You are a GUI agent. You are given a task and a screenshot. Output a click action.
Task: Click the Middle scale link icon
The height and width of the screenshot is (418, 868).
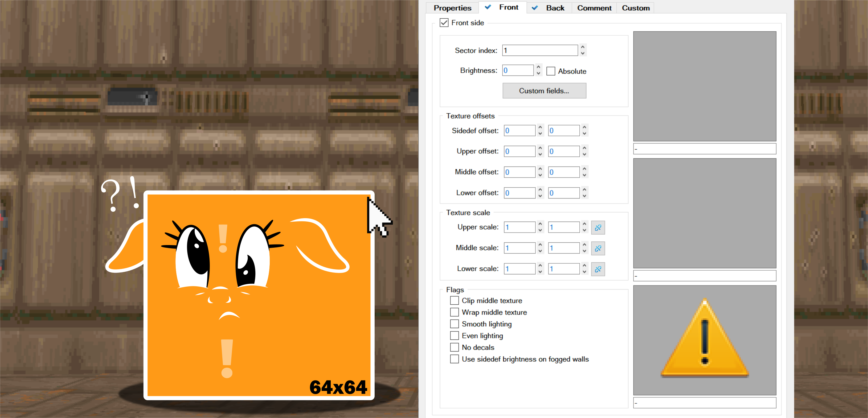coord(598,249)
